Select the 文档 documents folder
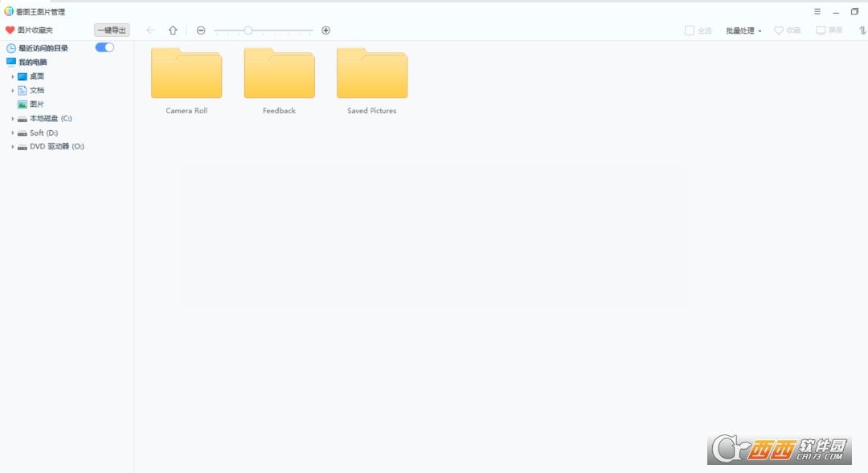This screenshot has width=868, height=473. pos(31,90)
